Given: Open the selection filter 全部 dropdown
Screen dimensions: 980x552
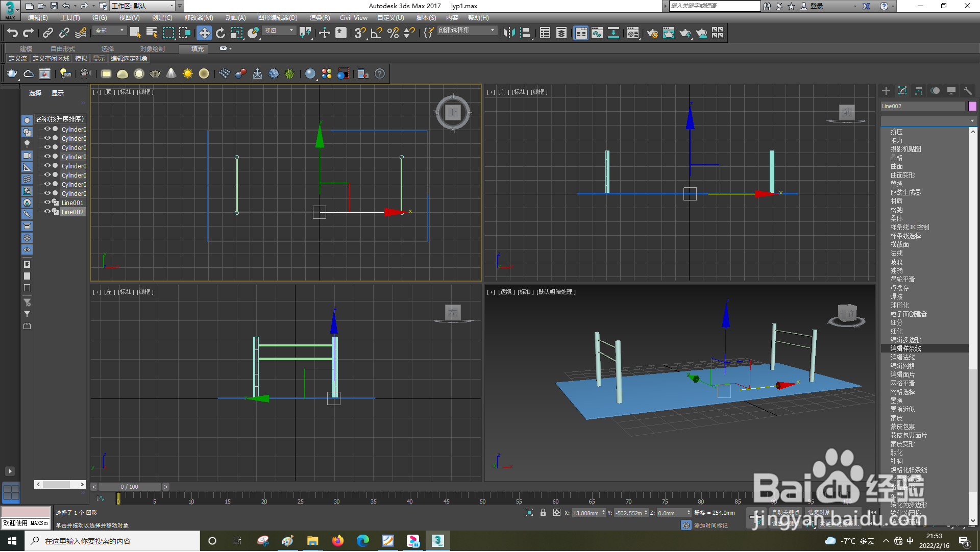Looking at the screenshot, I should 110,31.
